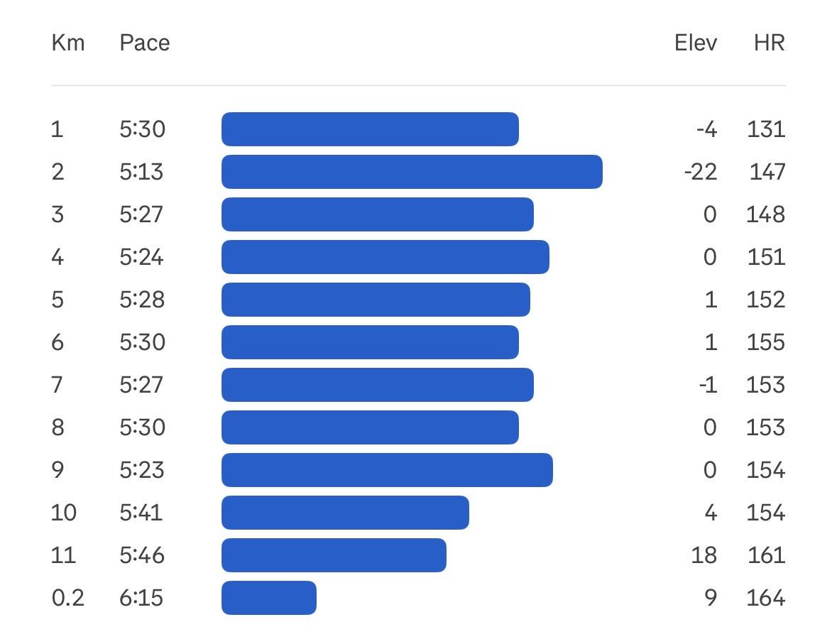This screenshot has width=837, height=644.
Task: Click the Elev column header
Action: pyautogui.click(x=696, y=43)
